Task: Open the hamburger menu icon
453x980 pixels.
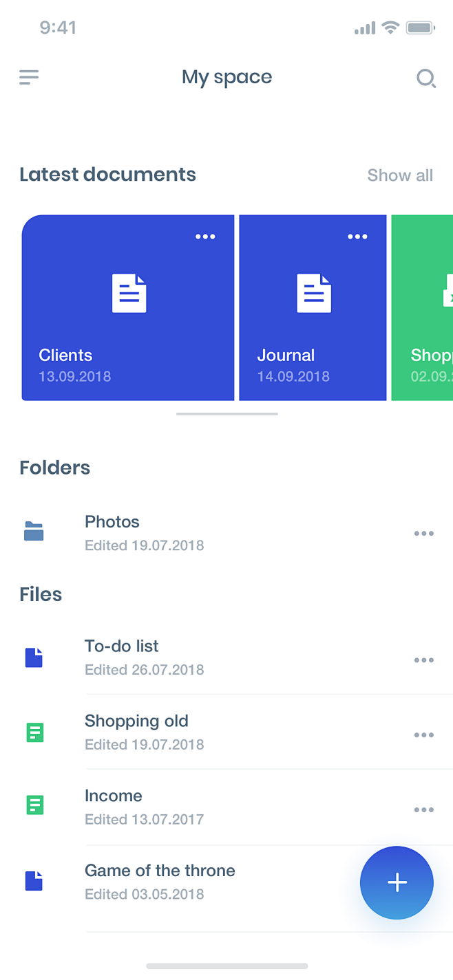Action: pyautogui.click(x=29, y=77)
